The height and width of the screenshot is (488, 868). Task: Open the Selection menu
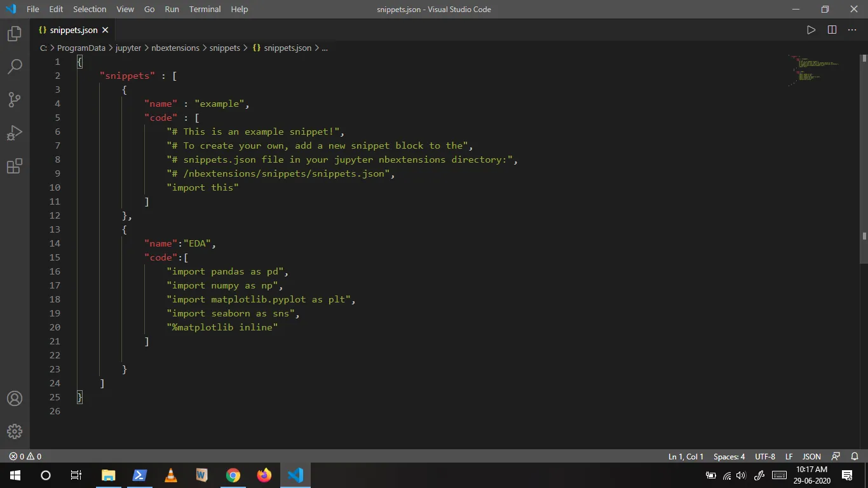tap(90, 9)
